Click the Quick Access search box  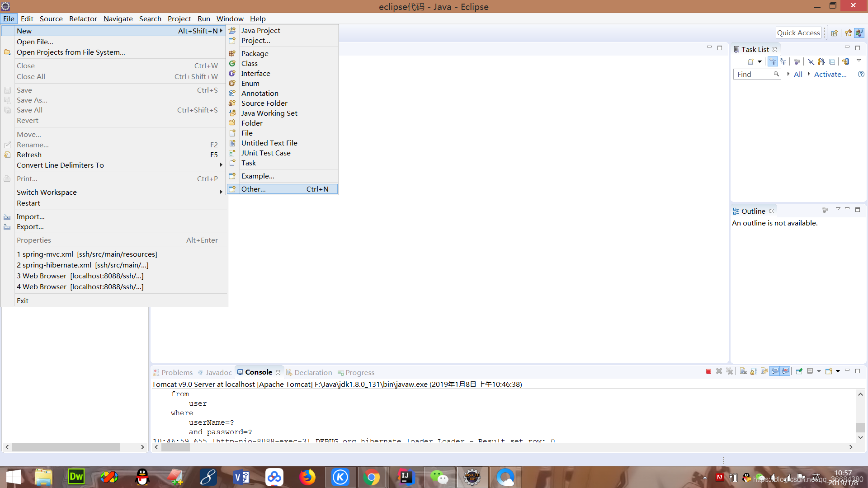click(x=798, y=33)
